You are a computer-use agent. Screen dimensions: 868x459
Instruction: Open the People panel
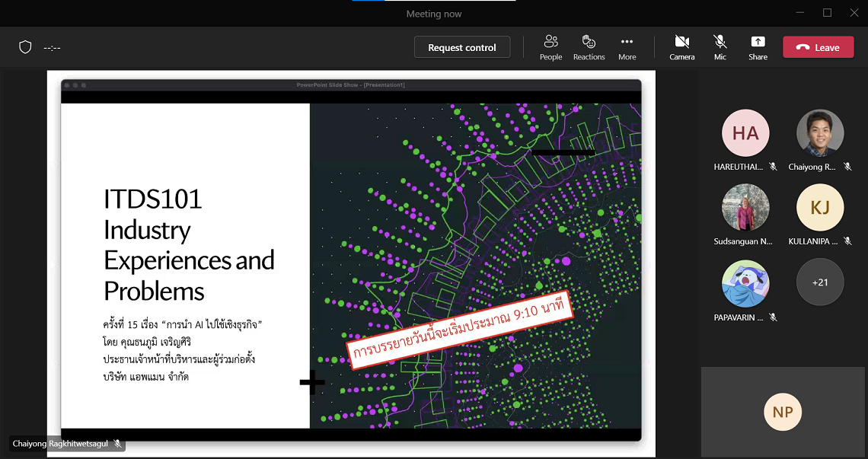click(550, 47)
